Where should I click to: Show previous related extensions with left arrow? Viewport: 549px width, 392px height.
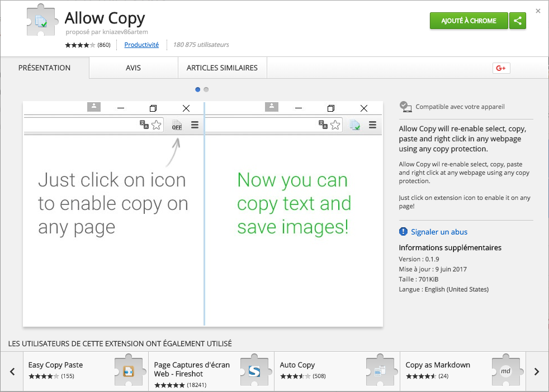[12, 371]
